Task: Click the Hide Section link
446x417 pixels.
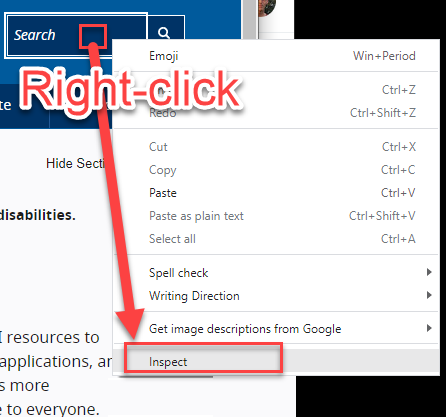Action: tap(76, 163)
